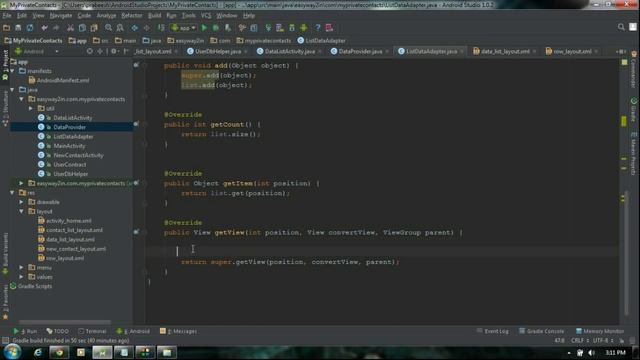This screenshot has height=360, width=640.
Task: Click Internet Explorer taskbar icon
Action: point(38,352)
